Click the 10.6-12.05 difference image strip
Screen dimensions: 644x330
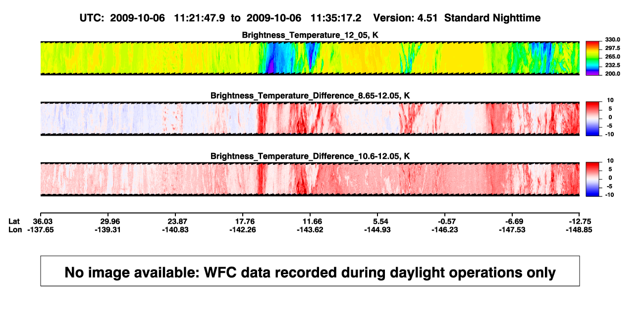[310, 179]
